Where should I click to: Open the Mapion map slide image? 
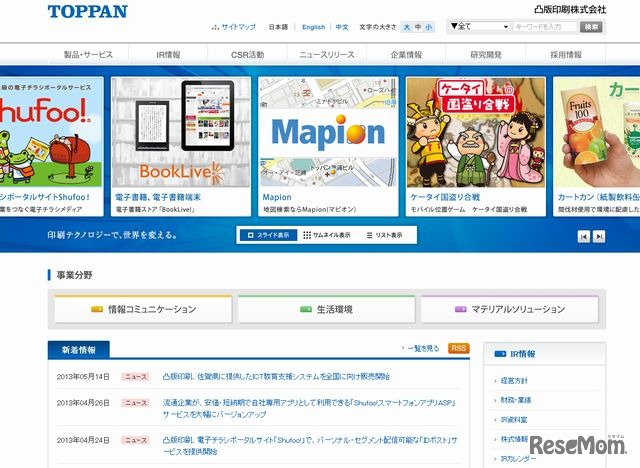(328, 132)
